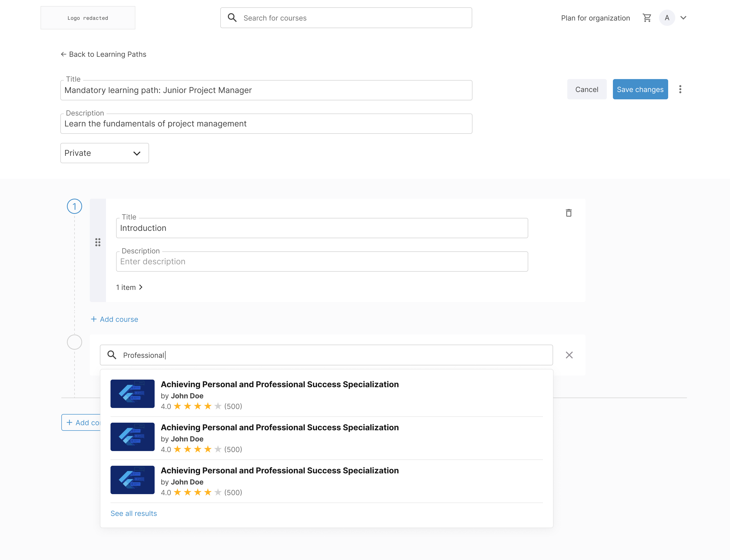Click the A avatar icon
The width and height of the screenshot is (730, 560).
click(x=667, y=18)
